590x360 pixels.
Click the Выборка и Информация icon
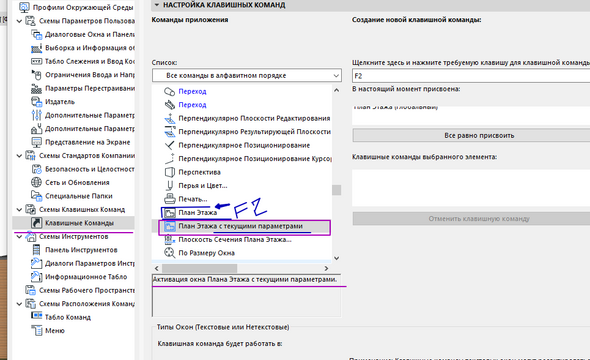(36, 48)
